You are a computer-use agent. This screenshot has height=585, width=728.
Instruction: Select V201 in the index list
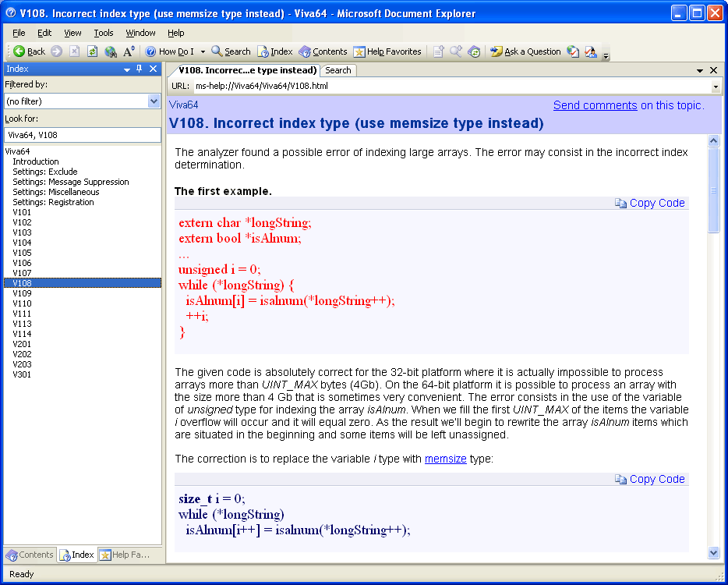23,344
